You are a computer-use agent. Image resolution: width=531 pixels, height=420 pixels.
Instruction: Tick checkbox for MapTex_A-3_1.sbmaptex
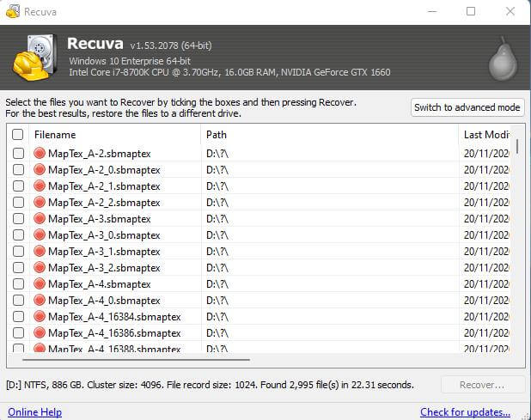pos(18,251)
